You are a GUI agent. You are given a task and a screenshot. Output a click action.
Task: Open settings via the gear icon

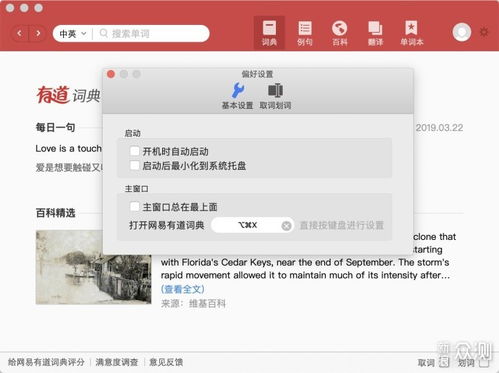tap(484, 32)
